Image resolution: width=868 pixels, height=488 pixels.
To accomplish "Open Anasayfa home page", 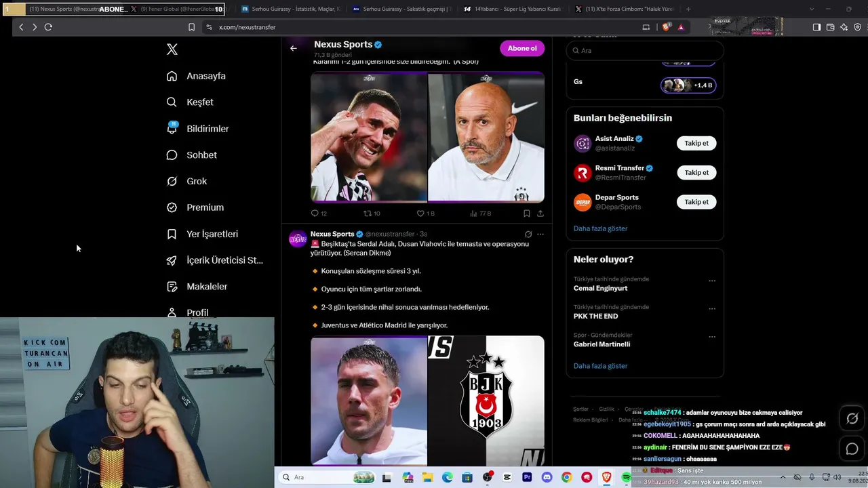I will pyautogui.click(x=197, y=76).
